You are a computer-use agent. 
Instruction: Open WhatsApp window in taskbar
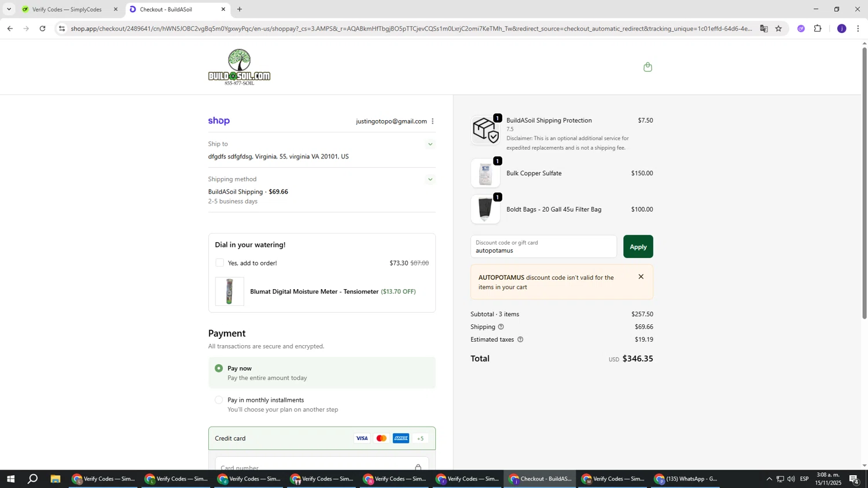(x=686, y=479)
